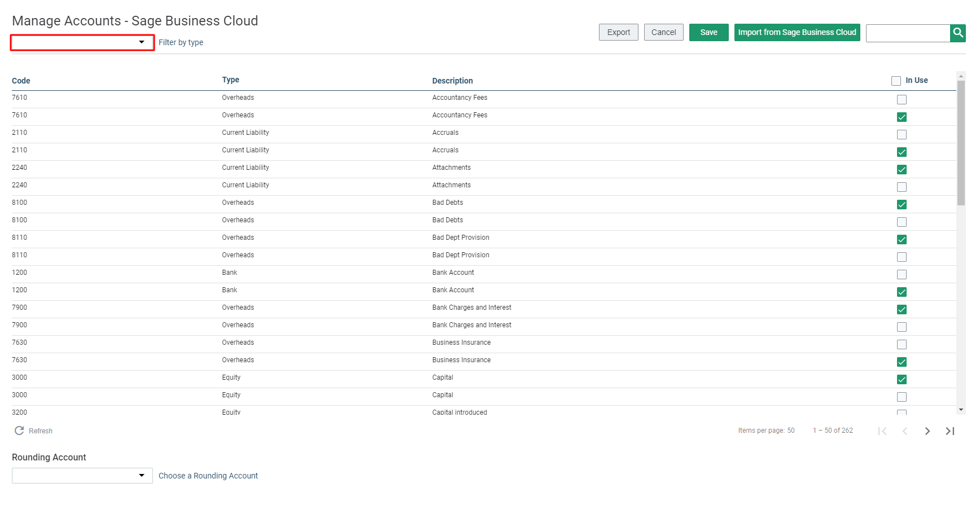Click the Choose a Rounding Account label
980x505 pixels.
pos(208,476)
